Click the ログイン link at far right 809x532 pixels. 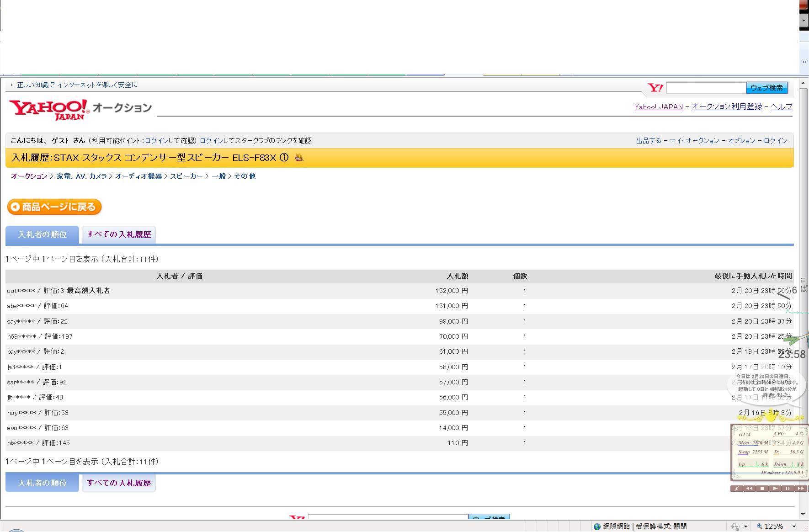(x=776, y=141)
